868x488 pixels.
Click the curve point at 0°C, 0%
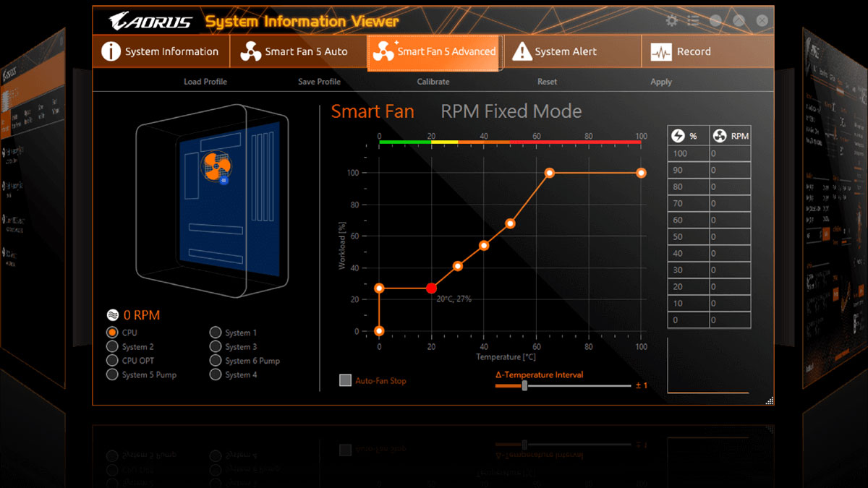(379, 331)
